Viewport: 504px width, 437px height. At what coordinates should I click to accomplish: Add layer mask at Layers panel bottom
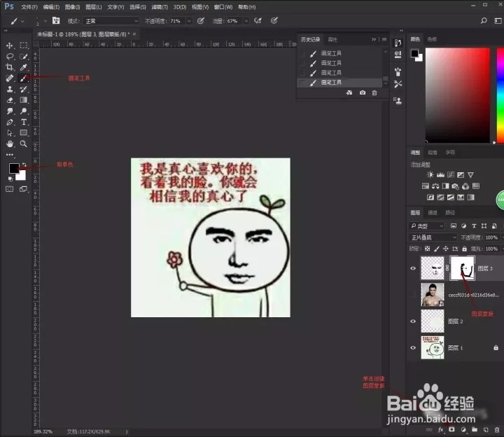click(451, 429)
